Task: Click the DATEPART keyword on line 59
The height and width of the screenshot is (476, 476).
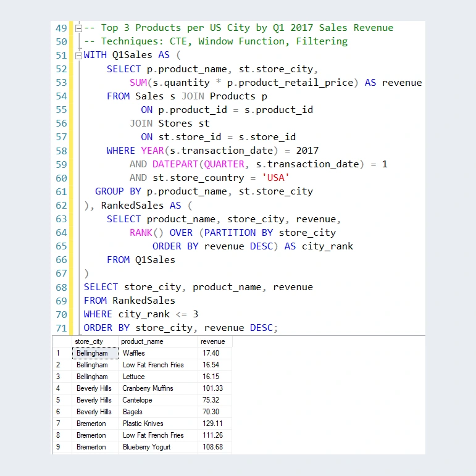Action: pos(175,164)
